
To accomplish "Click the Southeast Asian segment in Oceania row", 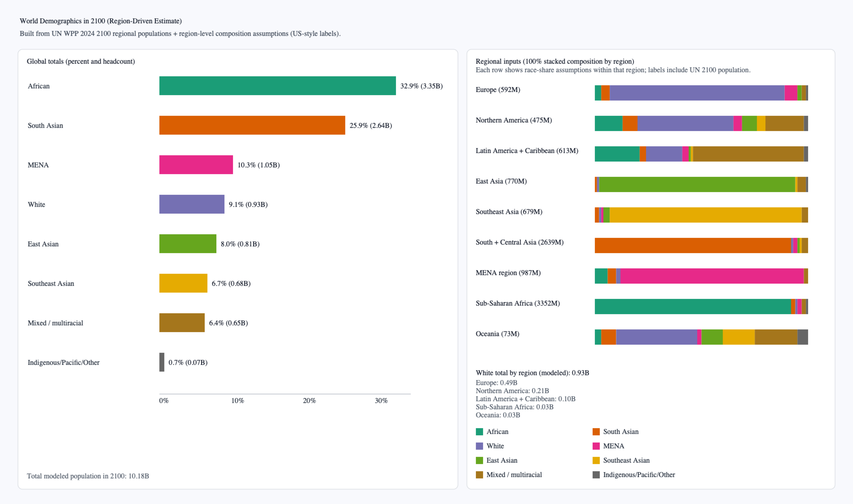I will coord(739,337).
